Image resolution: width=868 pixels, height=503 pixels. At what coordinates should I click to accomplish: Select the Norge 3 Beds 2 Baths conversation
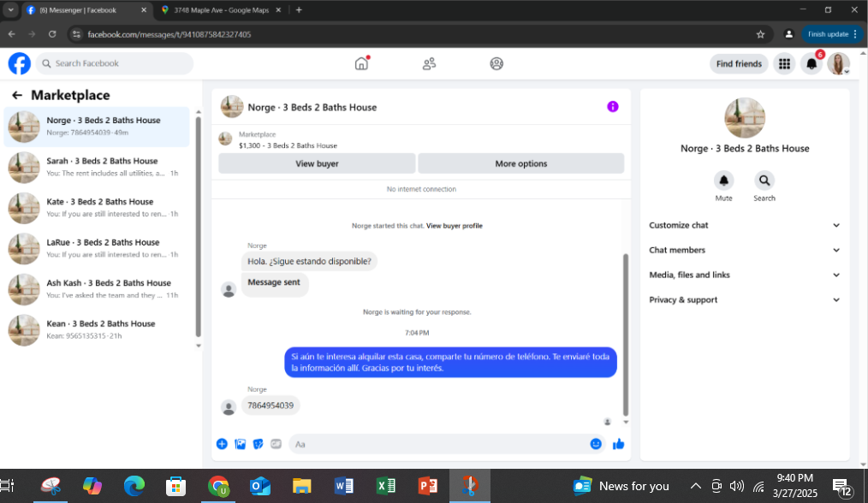(x=97, y=127)
